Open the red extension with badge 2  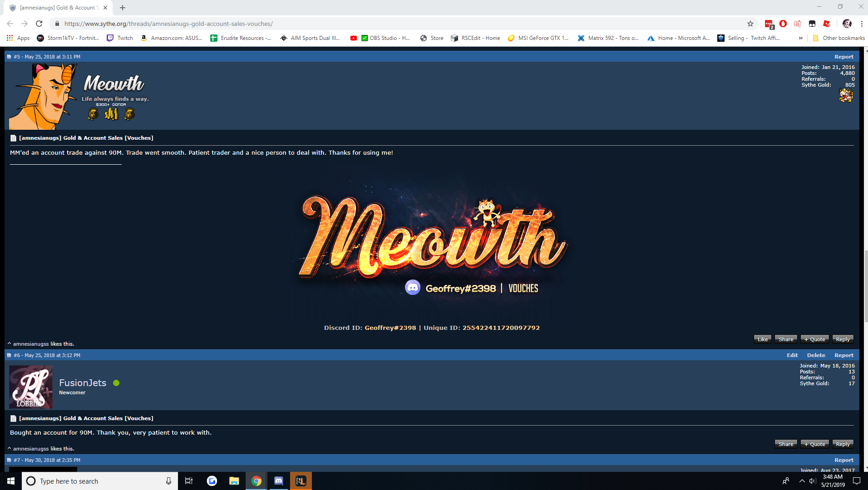pyautogui.click(x=769, y=24)
